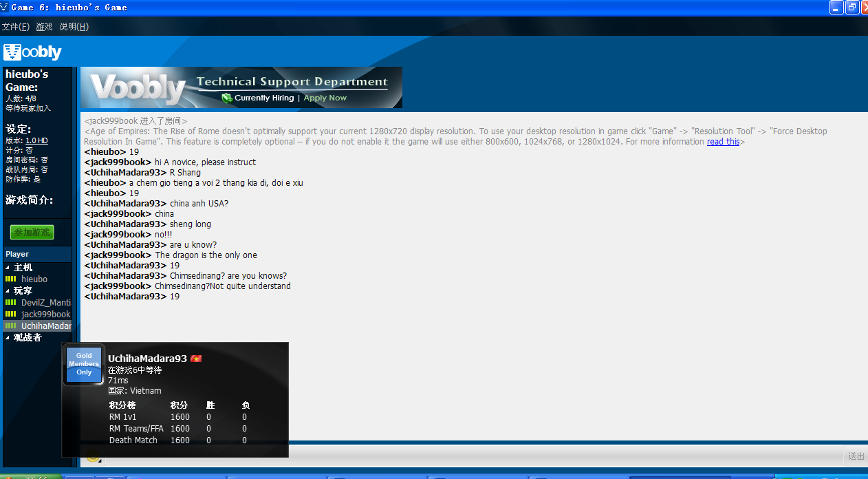868x479 pixels.
Task: Click the Voobly logo at top left
Action: tap(30, 52)
